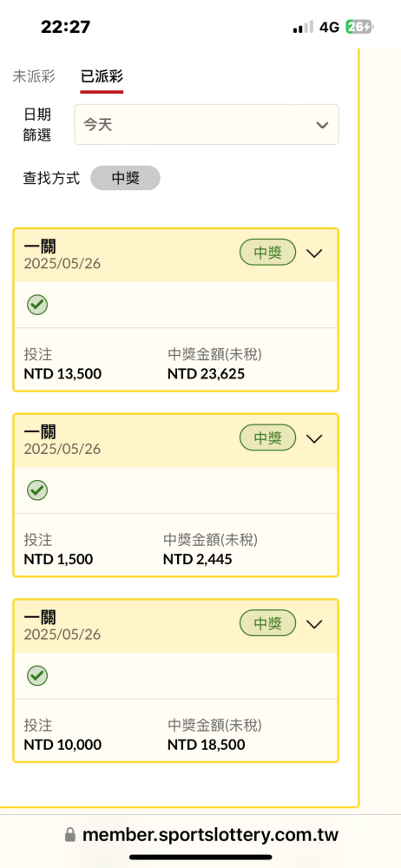Click the green checkmark icon in the first card
The width and height of the screenshot is (401, 868).
point(37,305)
